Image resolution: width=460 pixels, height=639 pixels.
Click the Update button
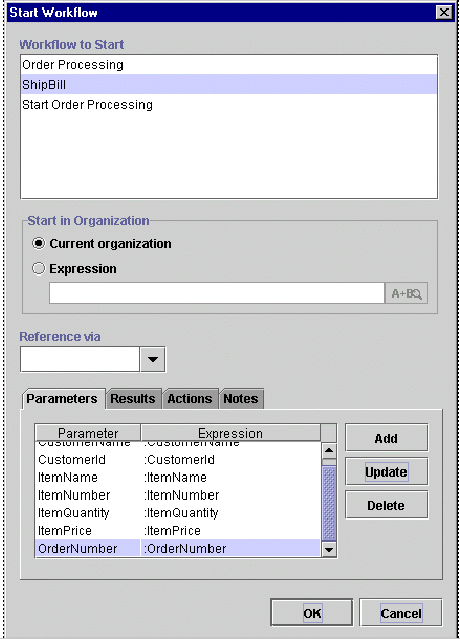(386, 472)
